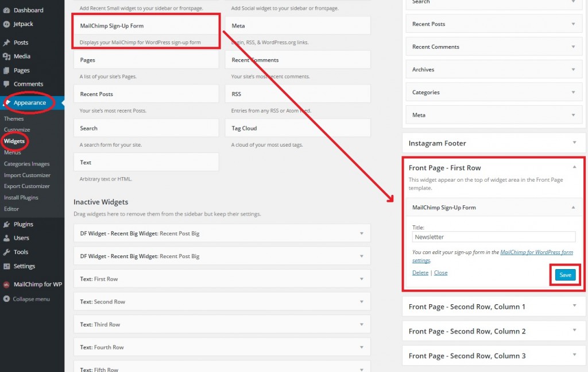
Task: Select the Posts pushpin icon
Action: 8,41
